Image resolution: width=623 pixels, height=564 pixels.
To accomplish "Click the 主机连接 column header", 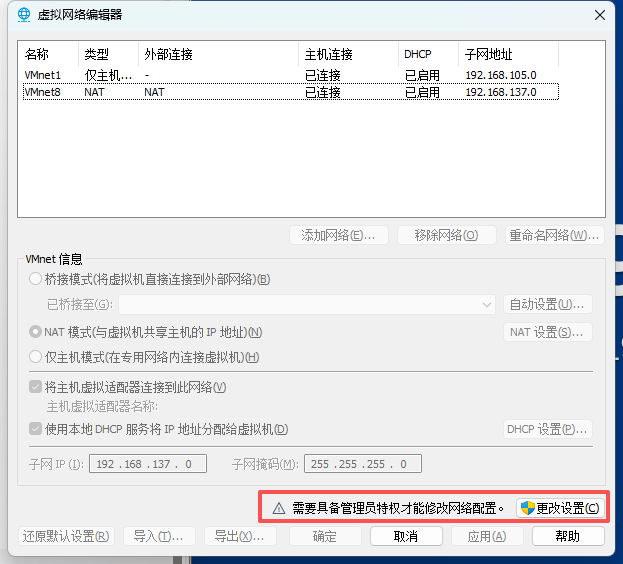I will tap(349, 54).
